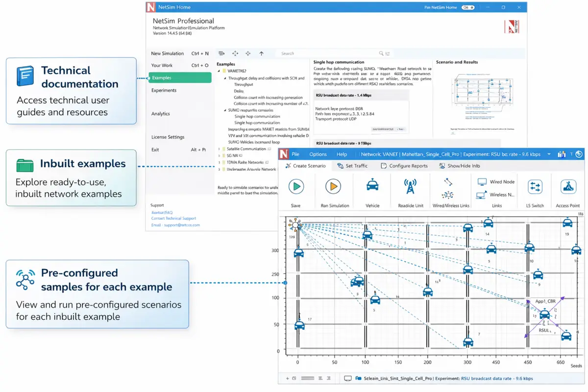
Task: Click the Vehicle icon in toolbar
Action: (372, 187)
